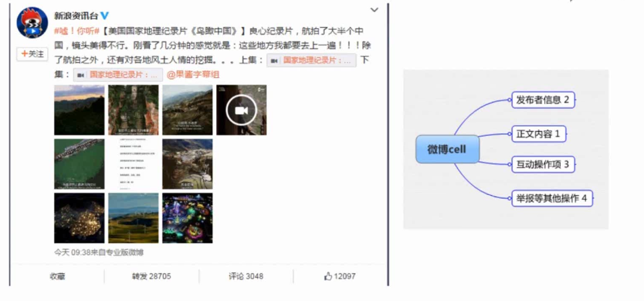Click the blue verified badge beside 新浪资讯台

pyautogui.click(x=104, y=15)
